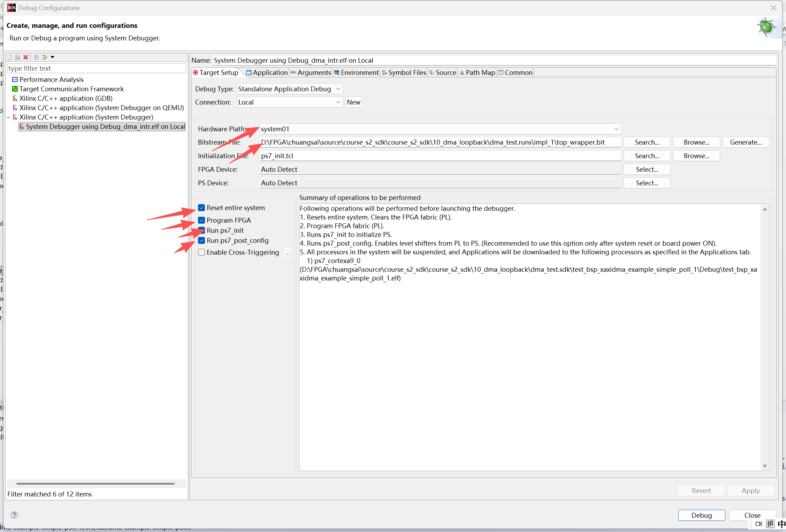Uncheck Reset entire system

pyautogui.click(x=201, y=208)
